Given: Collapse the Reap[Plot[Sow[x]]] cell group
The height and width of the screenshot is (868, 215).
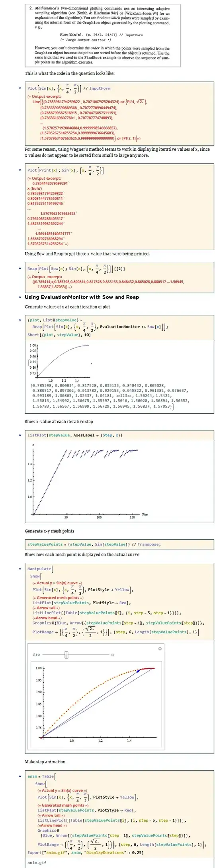Looking at the screenshot, I should tap(20, 268).
